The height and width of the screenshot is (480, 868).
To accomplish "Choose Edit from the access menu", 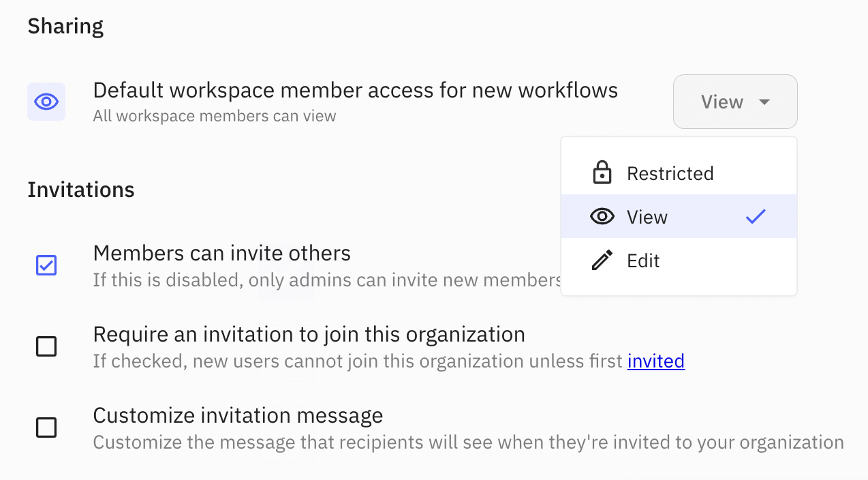I will (643, 260).
